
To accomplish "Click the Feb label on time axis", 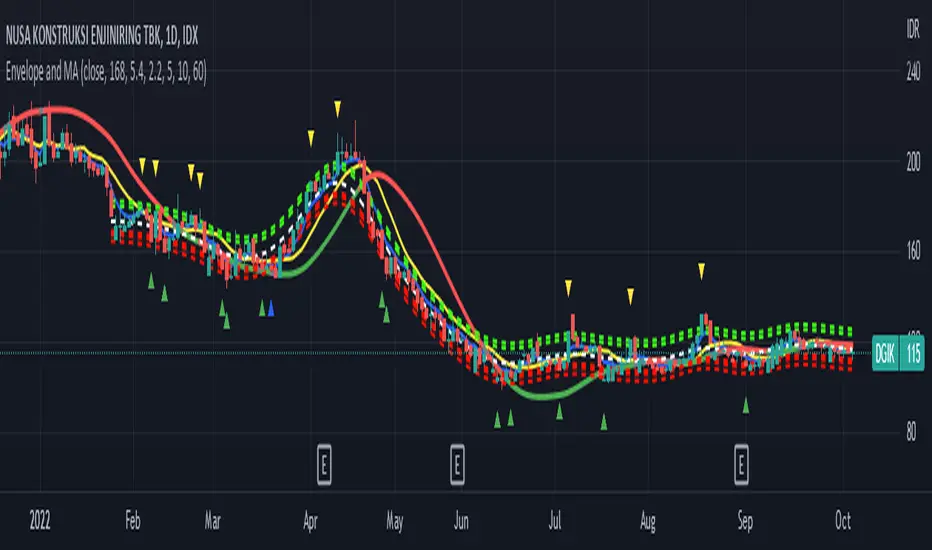I will click(133, 521).
